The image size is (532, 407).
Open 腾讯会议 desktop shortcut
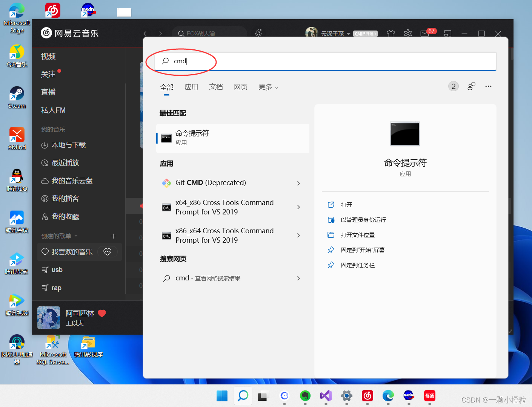[17, 222]
